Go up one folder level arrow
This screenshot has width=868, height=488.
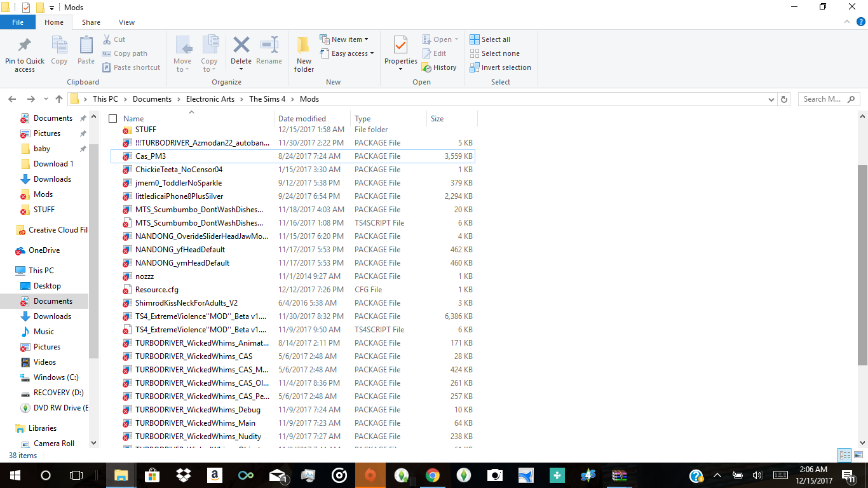(59, 99)
